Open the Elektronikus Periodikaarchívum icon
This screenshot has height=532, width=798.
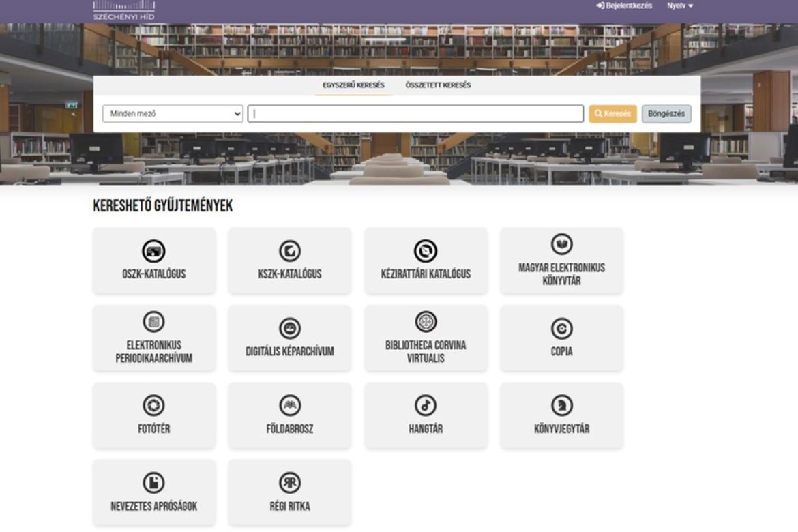click(153, 322)
